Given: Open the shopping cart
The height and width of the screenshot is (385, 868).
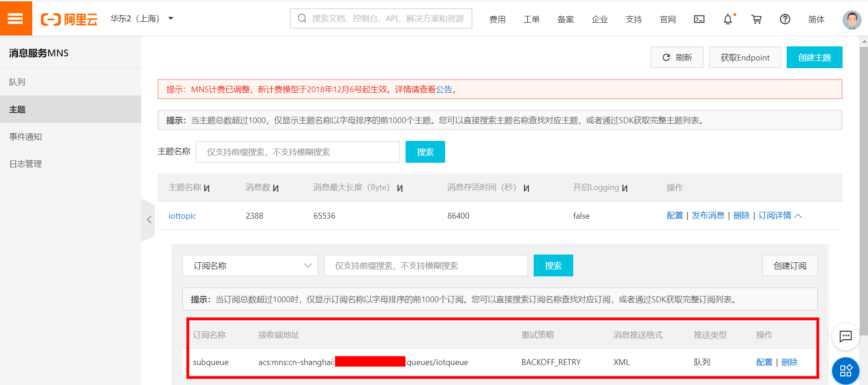Looking at the screenshot, I should coord(757,19).
